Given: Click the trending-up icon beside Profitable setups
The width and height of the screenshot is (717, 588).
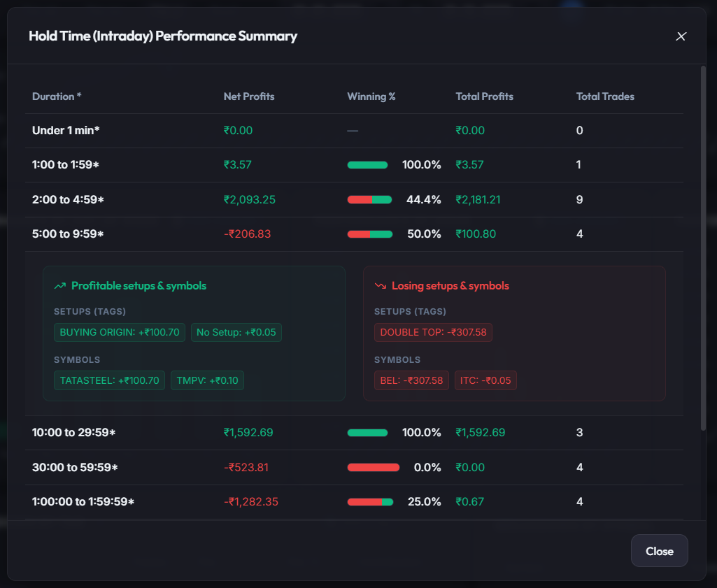Looking at the screenshot, I should pos(60,286).
